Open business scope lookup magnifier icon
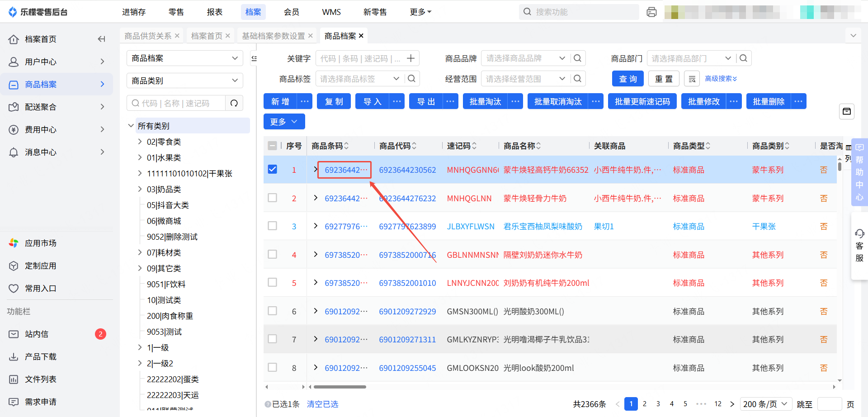The width and height of the screenshot is (868, 417). [x=577, y=79]
